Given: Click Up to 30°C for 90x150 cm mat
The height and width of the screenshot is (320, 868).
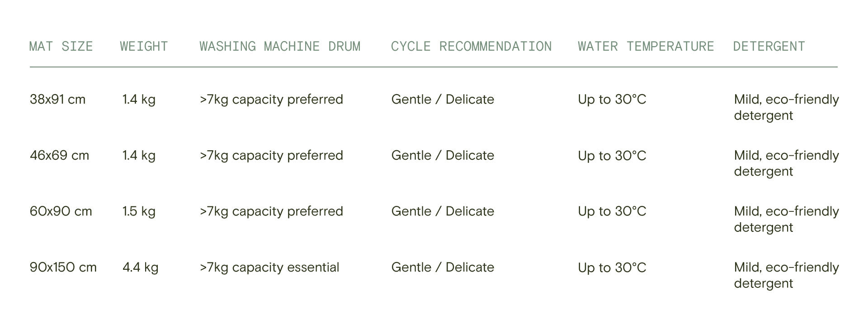Looking at the screenshot, I should point(612,267).
